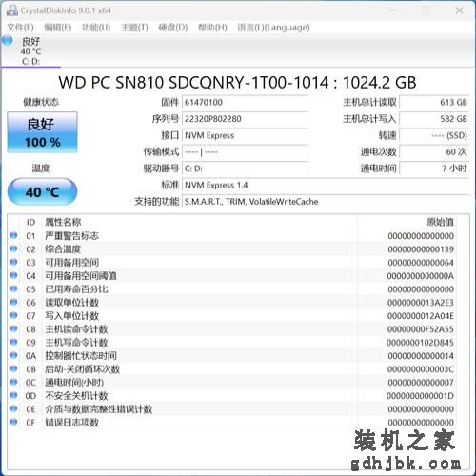Click the power on hours value 7 小时

point(434,169)
